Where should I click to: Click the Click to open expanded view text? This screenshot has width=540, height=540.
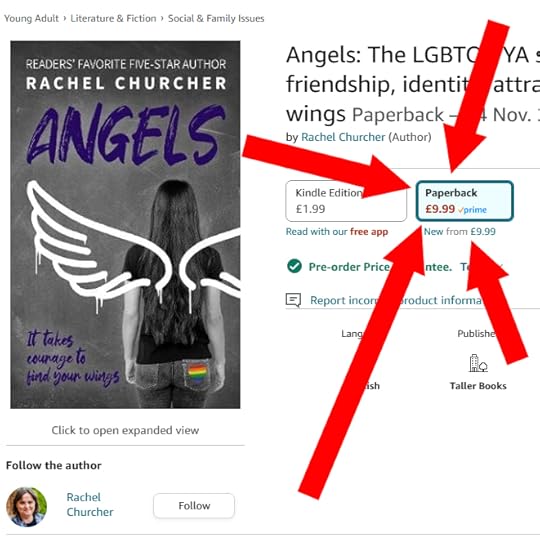tap(125, 430)
